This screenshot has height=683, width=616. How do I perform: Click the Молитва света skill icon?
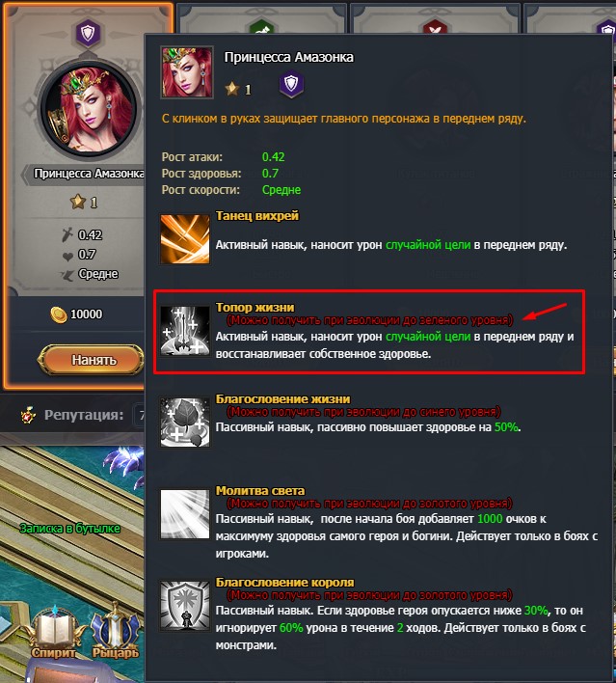coord(185,514)
